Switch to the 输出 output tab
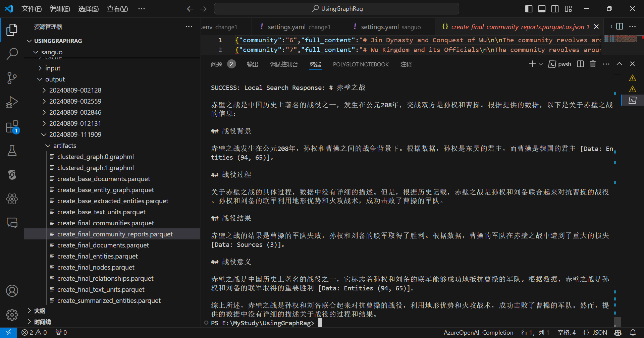 (253, 64)
